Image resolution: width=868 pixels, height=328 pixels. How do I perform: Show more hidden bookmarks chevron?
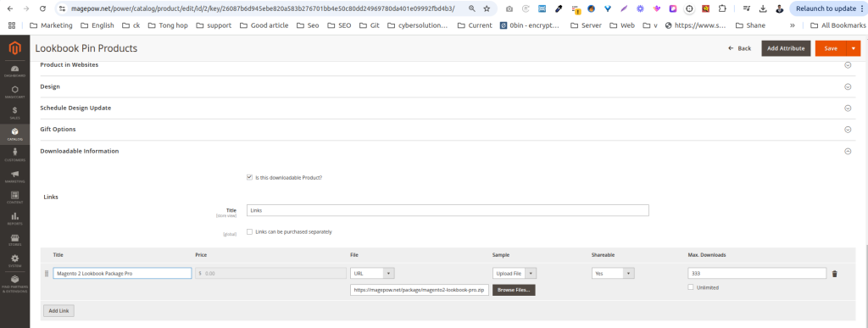[x=793, y=25]
